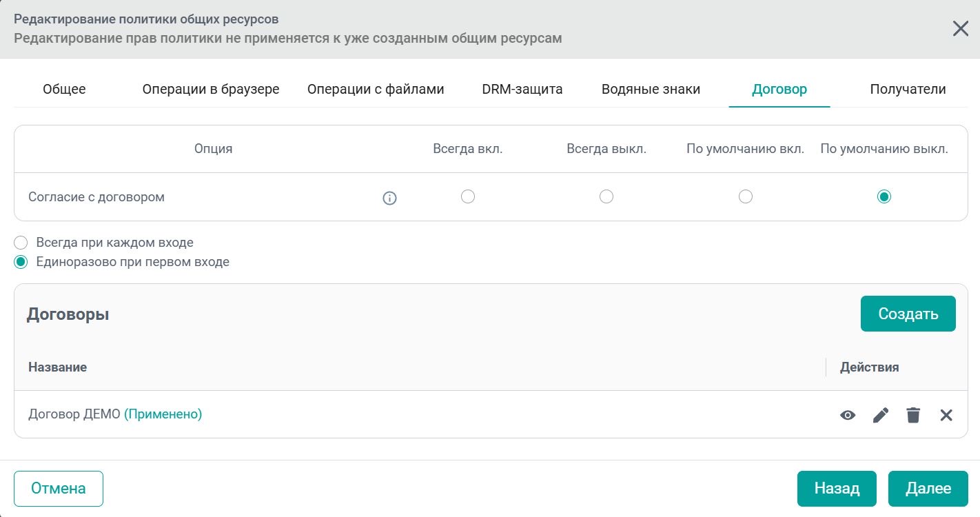Switch to the Получатели tab
The image size is (980, 517).
click(x=908, y=89)
